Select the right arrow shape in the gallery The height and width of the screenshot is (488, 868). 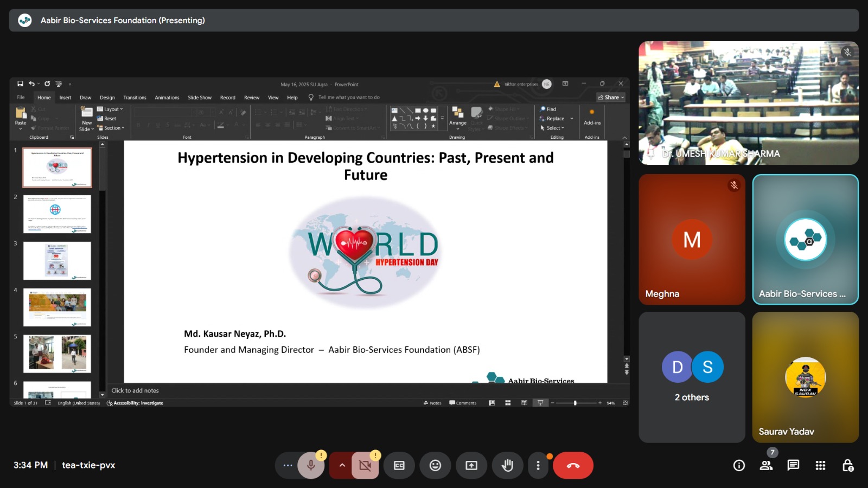pos(418,118)
